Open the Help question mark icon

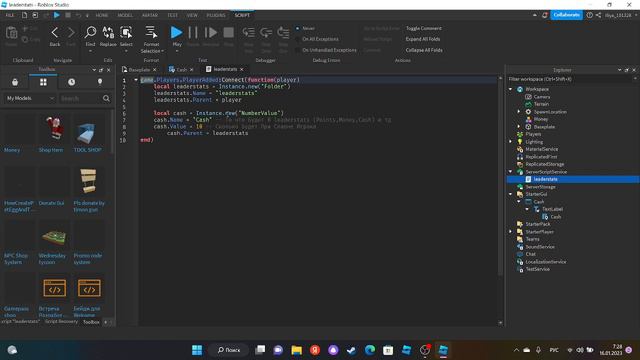589,15
